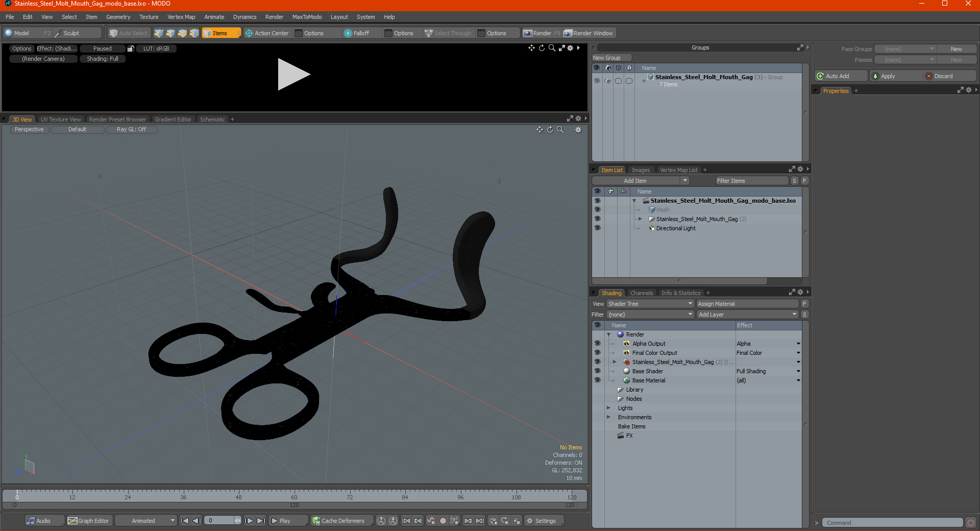This screenshot has height=531, width=980.
Task: Toggle visibility of Alpha Output layer
Action: click(x=597, y=344)
